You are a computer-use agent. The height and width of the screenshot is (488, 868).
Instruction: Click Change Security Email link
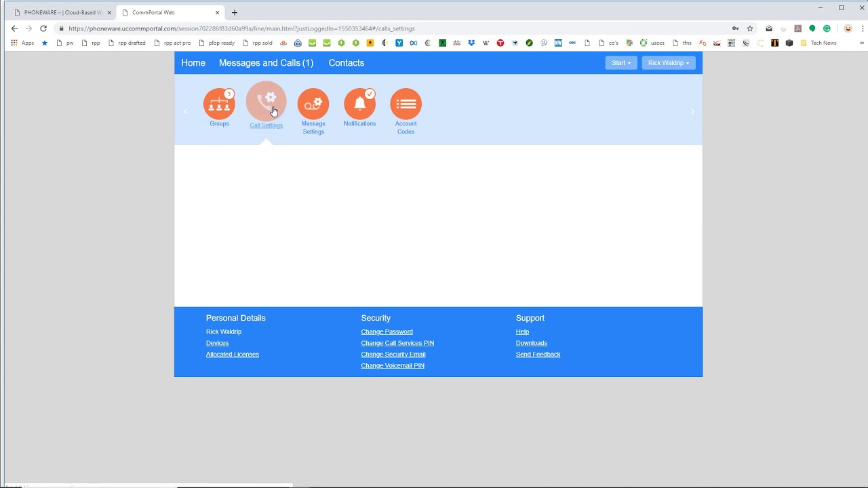tap(393, 354)
